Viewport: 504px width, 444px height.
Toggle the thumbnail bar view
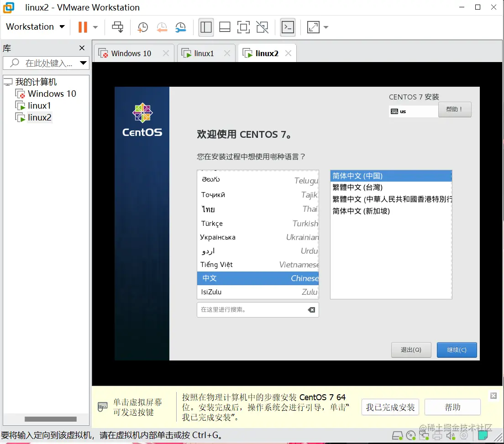[x=225, y=27]
